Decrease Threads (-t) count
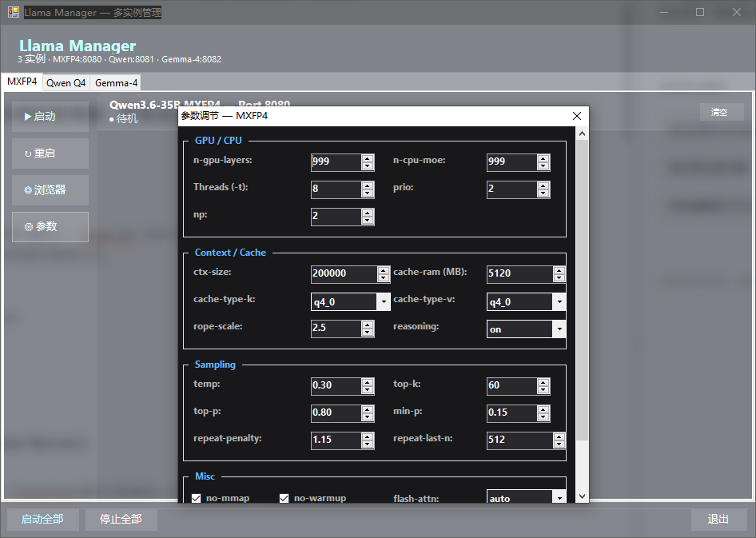 click(x=368, y=193)
